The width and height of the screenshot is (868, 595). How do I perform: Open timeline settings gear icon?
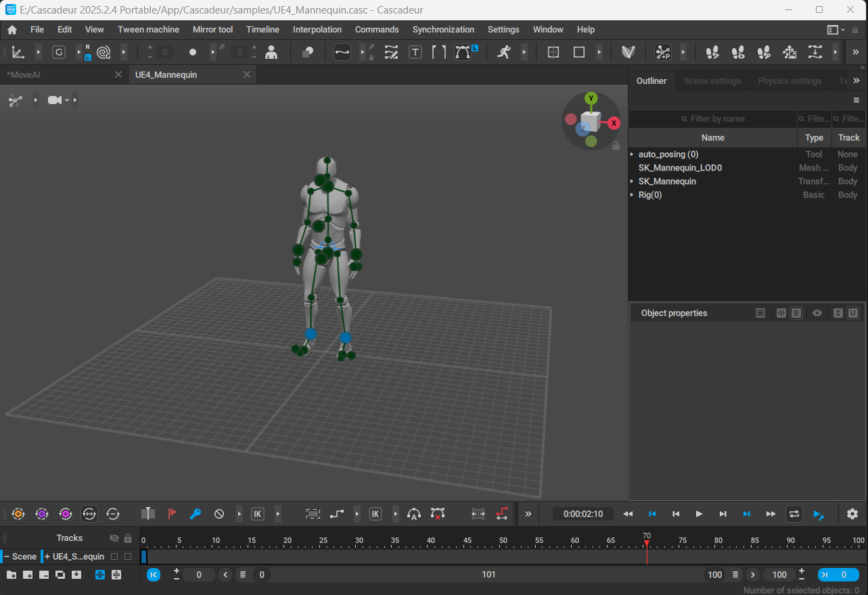852,514
